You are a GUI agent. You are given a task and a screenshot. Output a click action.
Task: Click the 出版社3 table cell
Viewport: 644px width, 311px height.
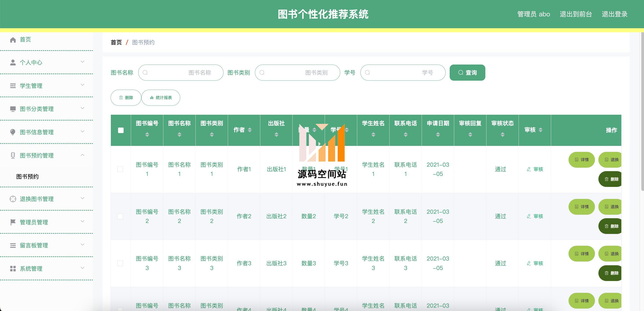click(x=276, y=263)
